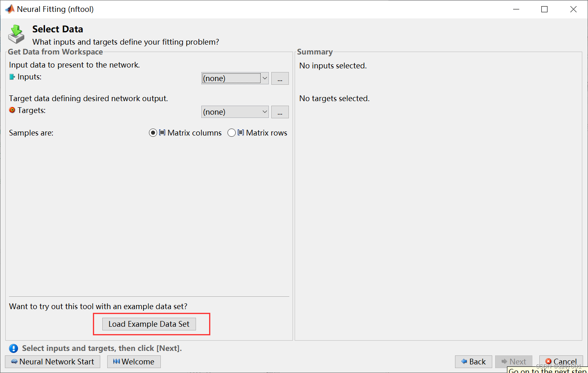Click the 'Samples are:' label
This screenshot has height=373, width=588.
[x=31, y=133]
